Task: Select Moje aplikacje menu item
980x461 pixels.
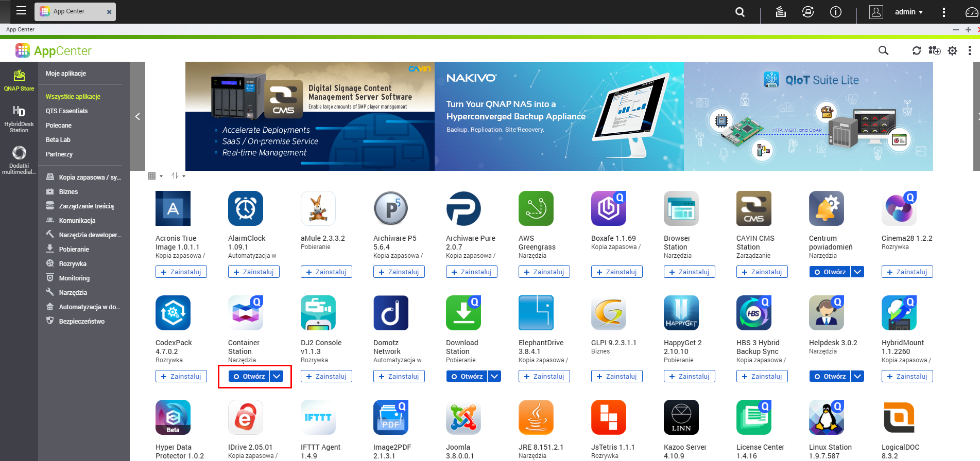Action: [x=66, y=74]
